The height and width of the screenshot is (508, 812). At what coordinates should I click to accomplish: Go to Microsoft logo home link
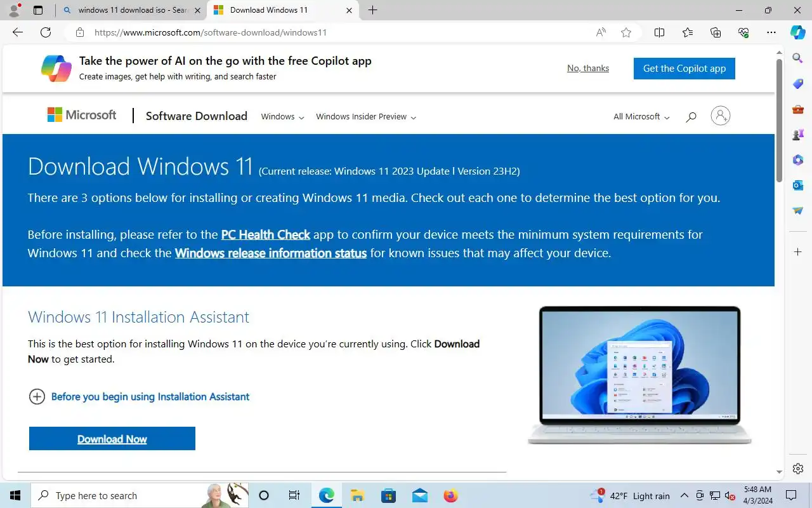click(x=82, y=115)
